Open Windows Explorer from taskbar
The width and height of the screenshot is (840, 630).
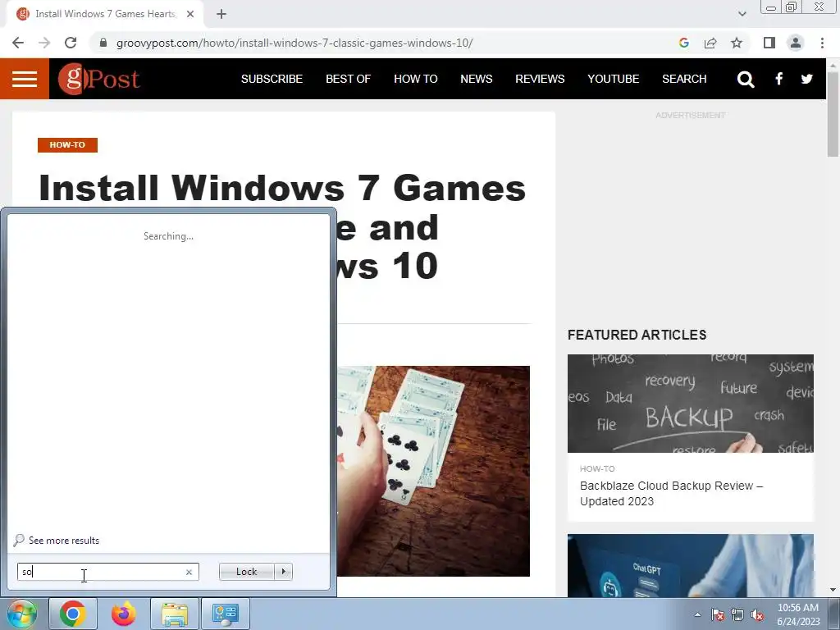[175, 614]
